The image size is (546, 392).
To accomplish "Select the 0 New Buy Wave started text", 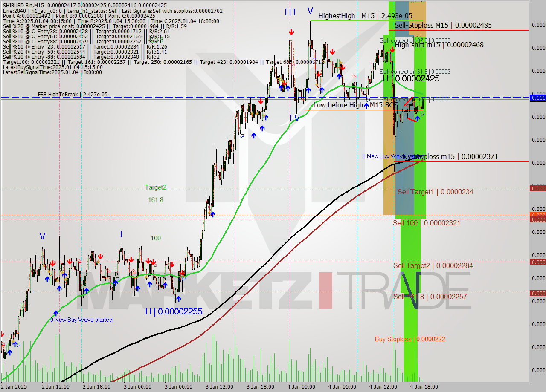I will point(81,320).
